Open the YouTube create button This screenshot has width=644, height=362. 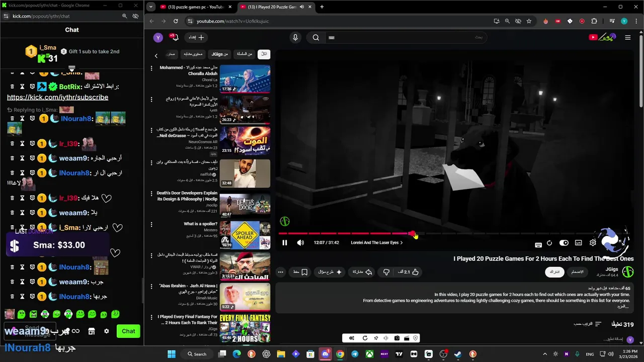[x=196, y=37]
